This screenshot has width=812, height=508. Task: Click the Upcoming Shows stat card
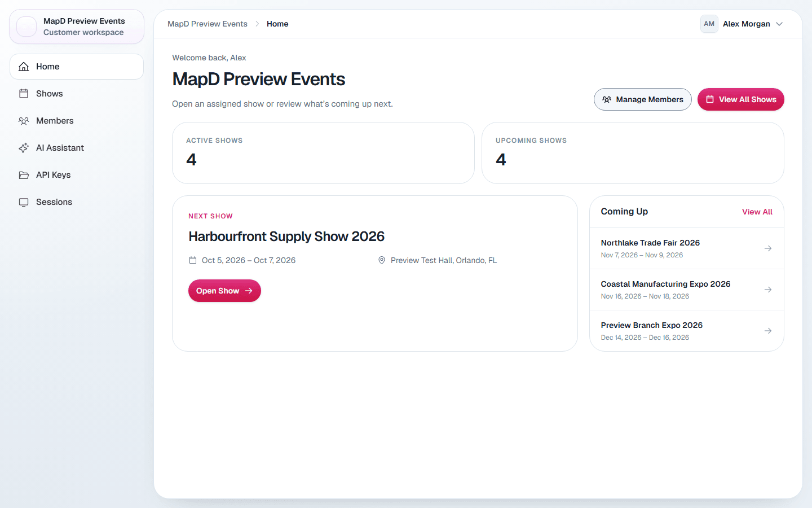click(x=633, y=153)
